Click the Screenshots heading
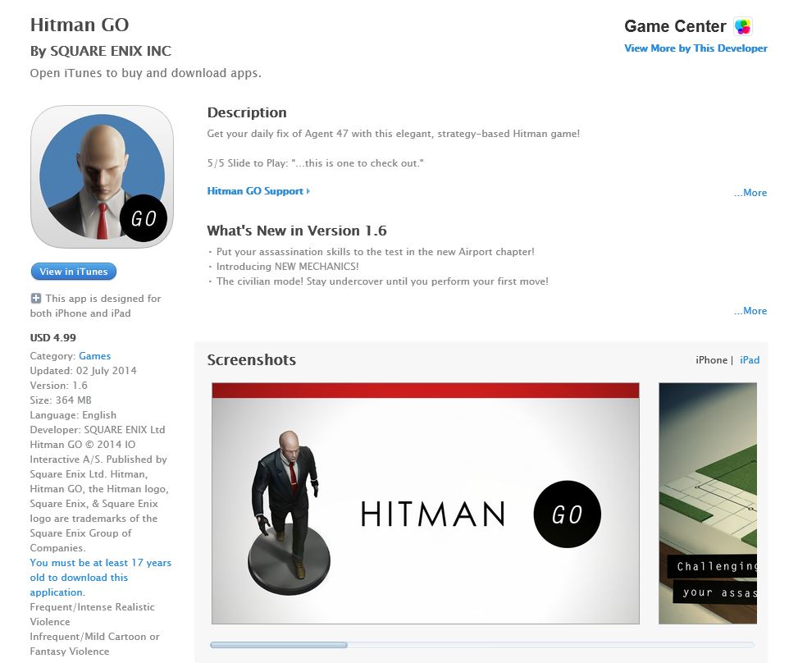The height and width of the screenshot is (672, 798). pos(252,360)
